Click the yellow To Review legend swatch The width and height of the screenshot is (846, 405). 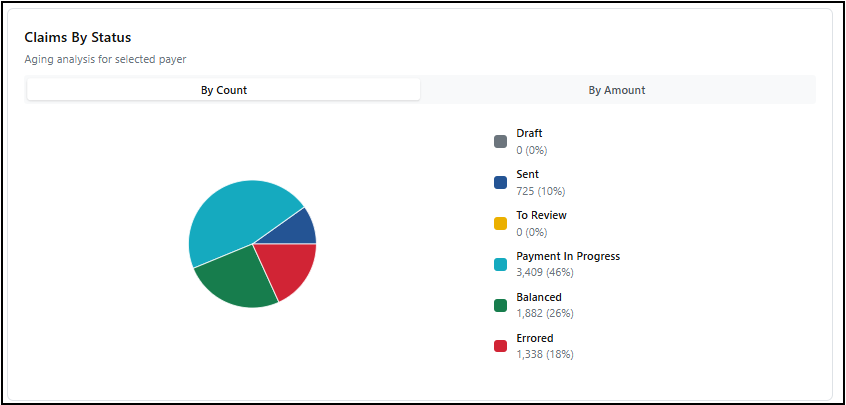[501, 223]
